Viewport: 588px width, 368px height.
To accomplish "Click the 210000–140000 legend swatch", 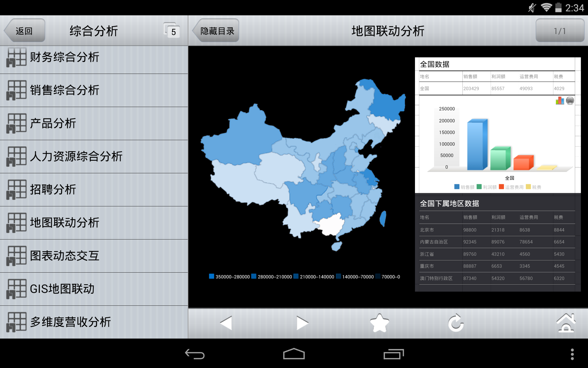I will [296, 276].
